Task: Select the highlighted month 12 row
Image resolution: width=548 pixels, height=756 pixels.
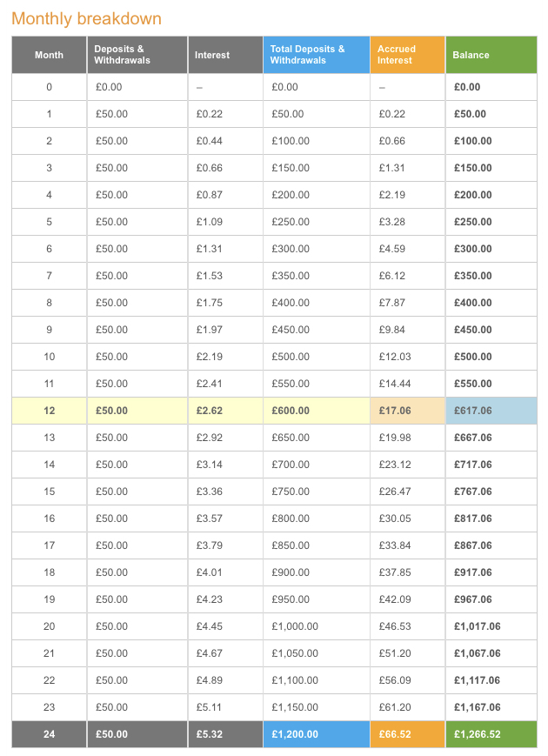Action: 274,411
